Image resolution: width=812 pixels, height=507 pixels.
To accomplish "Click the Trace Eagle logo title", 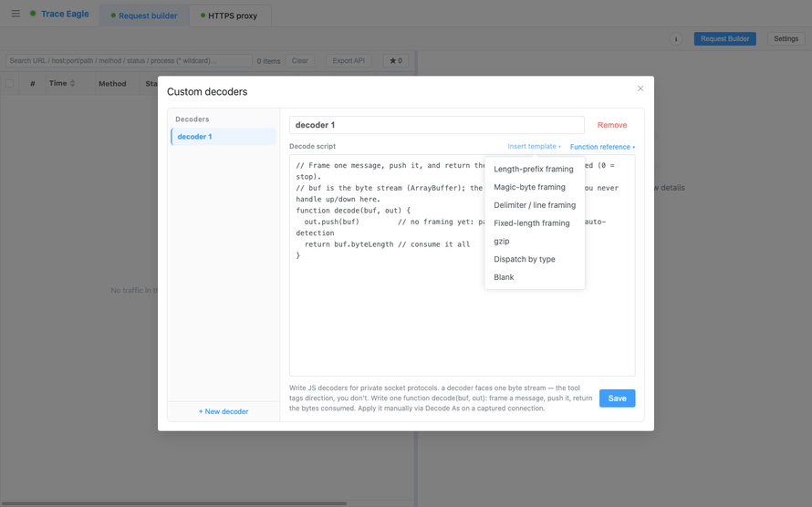I will pyautogui.click(x=66, y=14).
